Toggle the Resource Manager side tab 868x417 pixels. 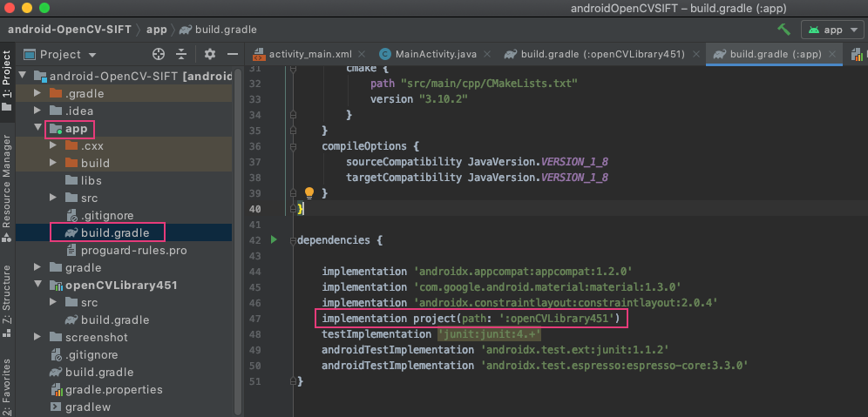7,188
